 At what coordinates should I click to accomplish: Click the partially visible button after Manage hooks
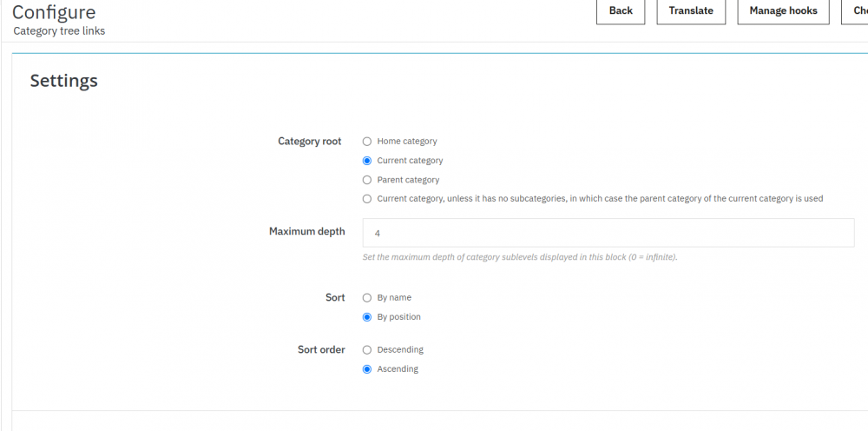coord(857,11)
